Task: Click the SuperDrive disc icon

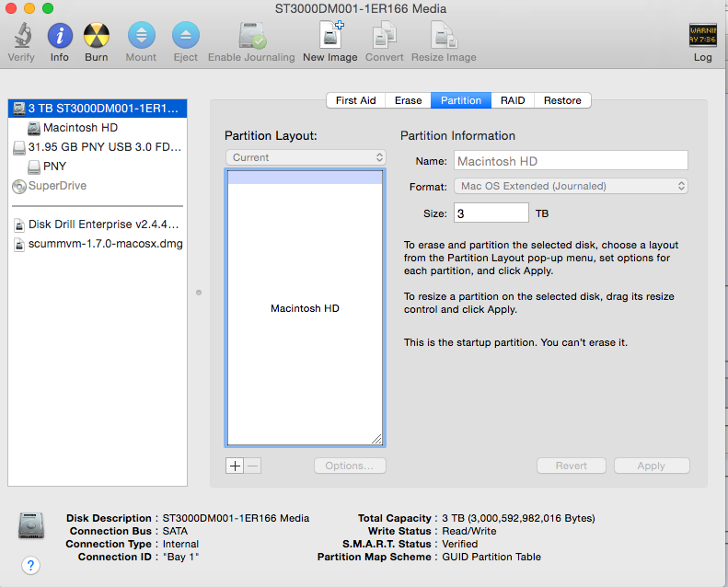Action: click(x=19, y=186)
